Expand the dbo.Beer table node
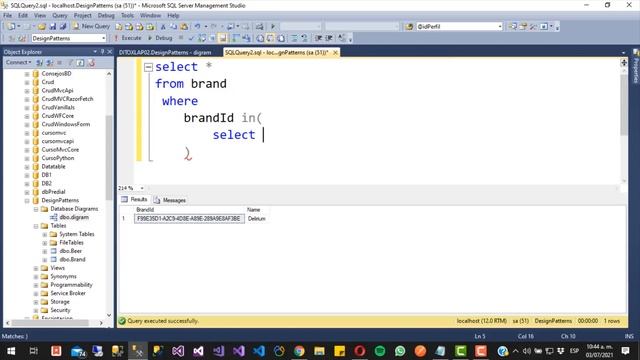The width and height of the screenshot is (640, 360). [x=45, y=251]
